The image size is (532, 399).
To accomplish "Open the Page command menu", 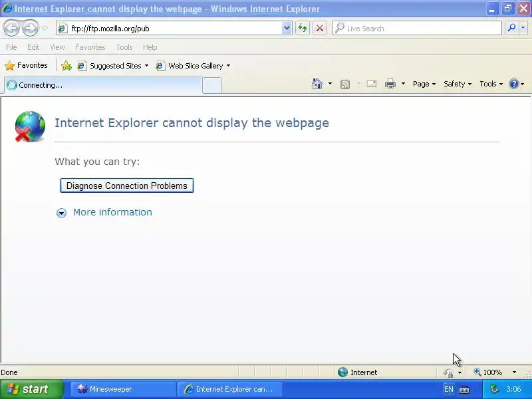I will pyautogui.click(x=424, y=84).
